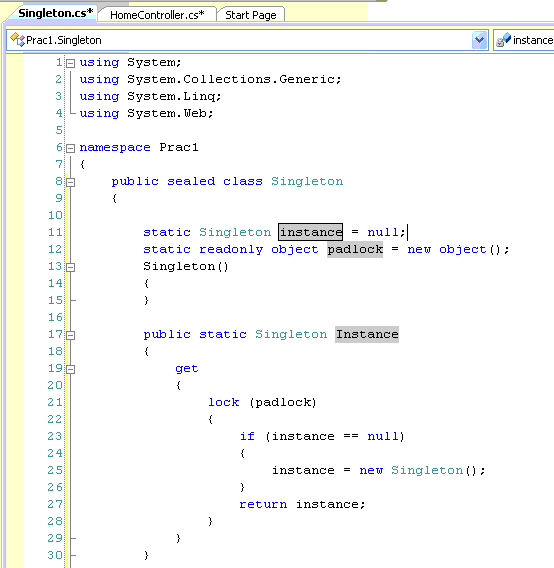554x568 pixels.
Task: Select the Singleton.cs tab
Action: pyautogui.click(x=56, y=13)
